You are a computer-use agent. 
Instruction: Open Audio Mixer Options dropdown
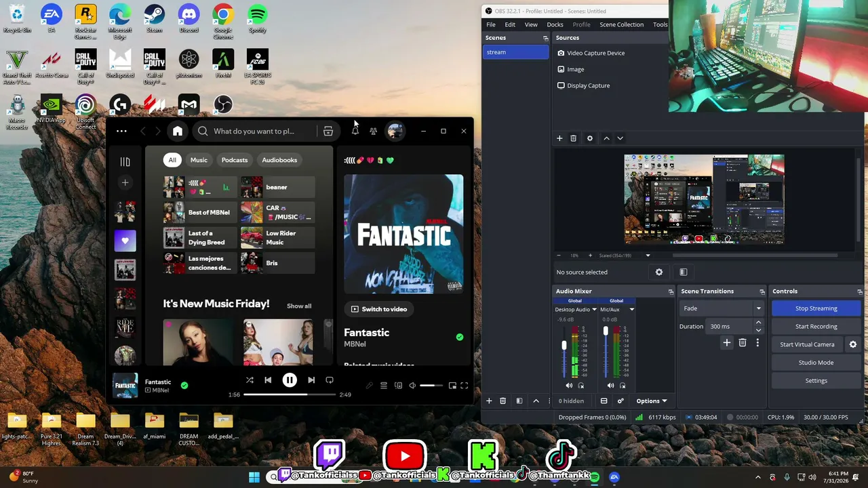click(651, 401)
